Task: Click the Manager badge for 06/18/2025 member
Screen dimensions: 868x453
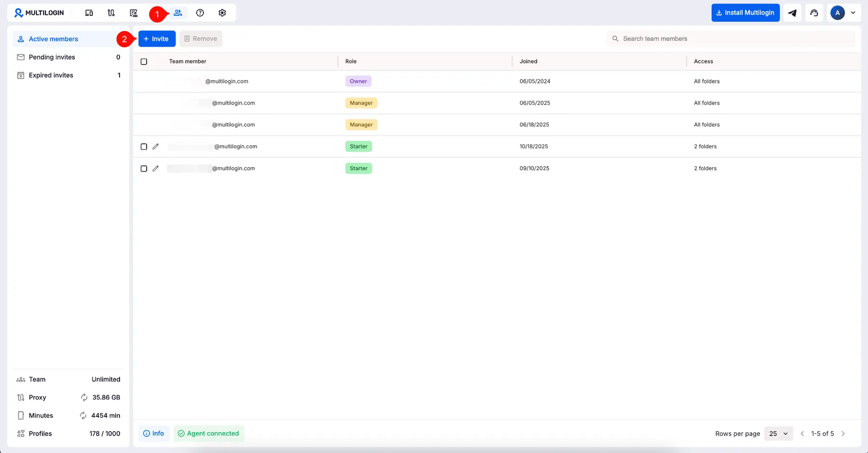Action: pos(361,125)
